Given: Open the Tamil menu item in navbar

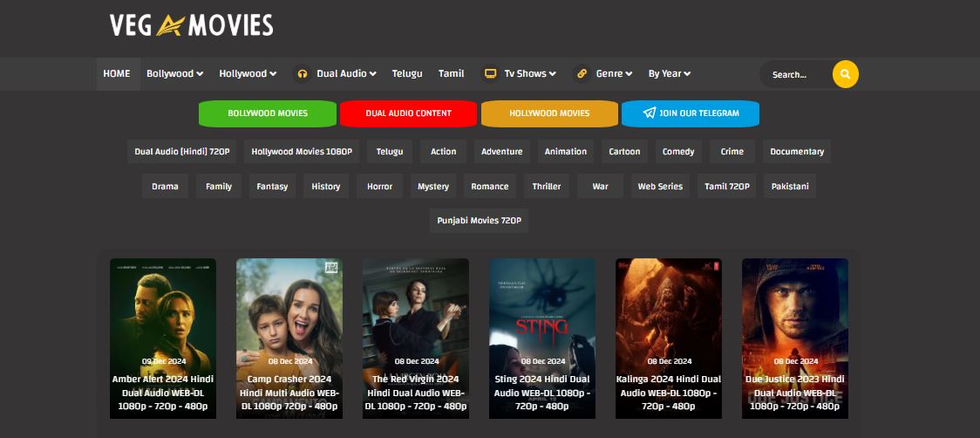Looking at the screenshot, I should [452, 74].
